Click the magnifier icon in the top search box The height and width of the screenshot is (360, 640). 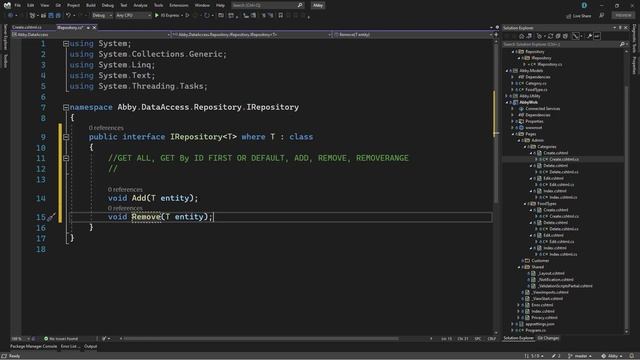pyautogui.click(x=300, y=5)
